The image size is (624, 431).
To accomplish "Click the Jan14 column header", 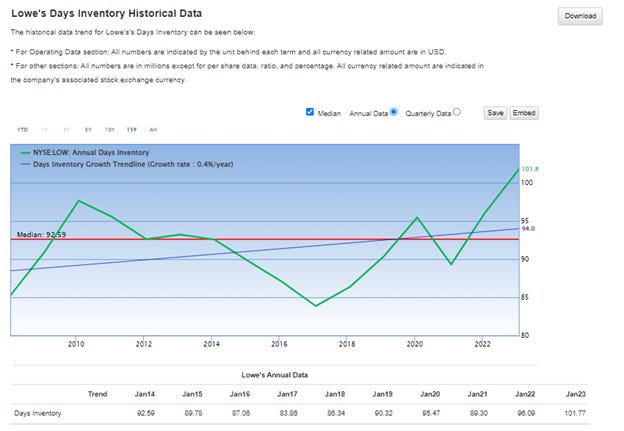I will (x=144, y=394).
